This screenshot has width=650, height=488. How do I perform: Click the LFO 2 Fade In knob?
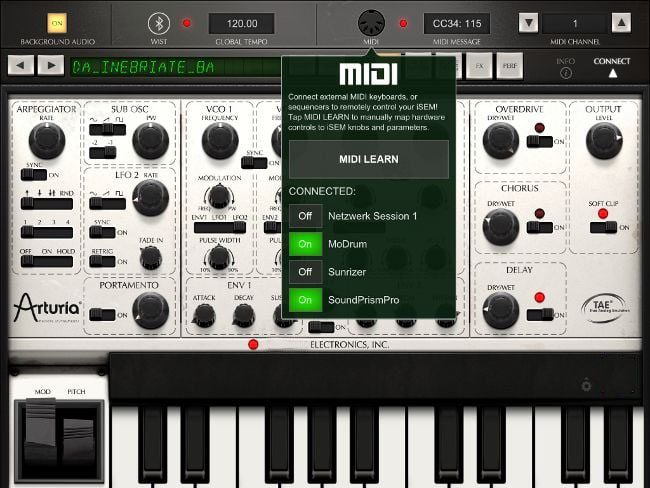150,258
